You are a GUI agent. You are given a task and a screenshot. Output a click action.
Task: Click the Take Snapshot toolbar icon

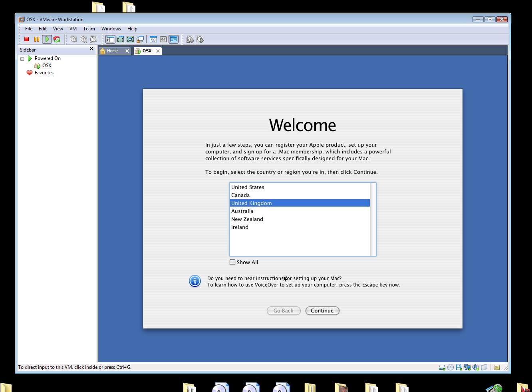pyautogui.click(x=73, y=39)
